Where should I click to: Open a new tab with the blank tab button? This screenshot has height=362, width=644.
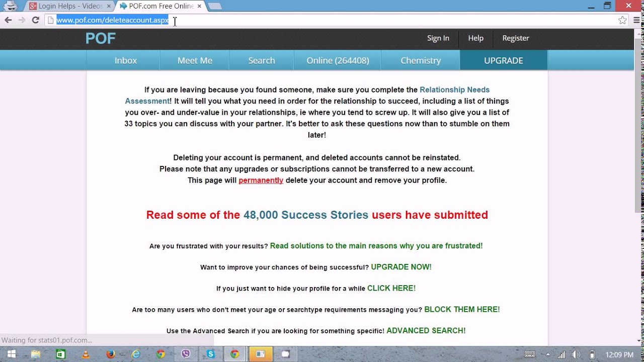pyautogui.click(x=215, y=7)
